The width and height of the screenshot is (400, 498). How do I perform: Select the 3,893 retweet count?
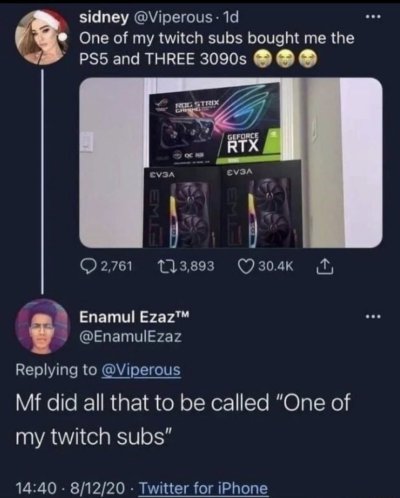(197, 266)
